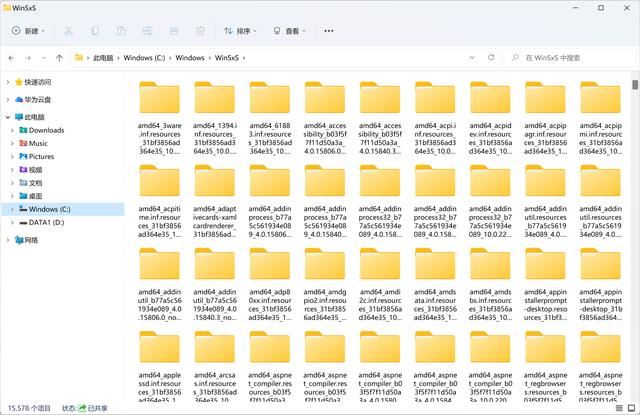The width and height of the screenshot is (640, 415).
Task: Click the 15,578 个项目 status text
Action: click(x=29, y=408)
